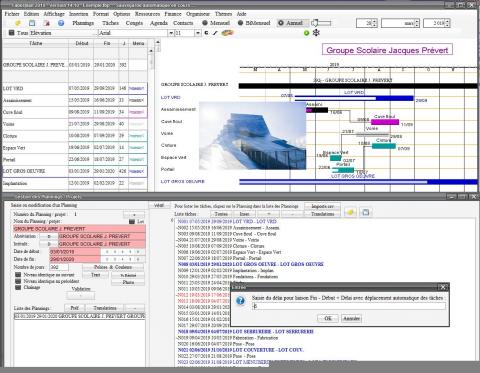Switch to the Congés view
480x373 pixels.
tap(134, 23)
